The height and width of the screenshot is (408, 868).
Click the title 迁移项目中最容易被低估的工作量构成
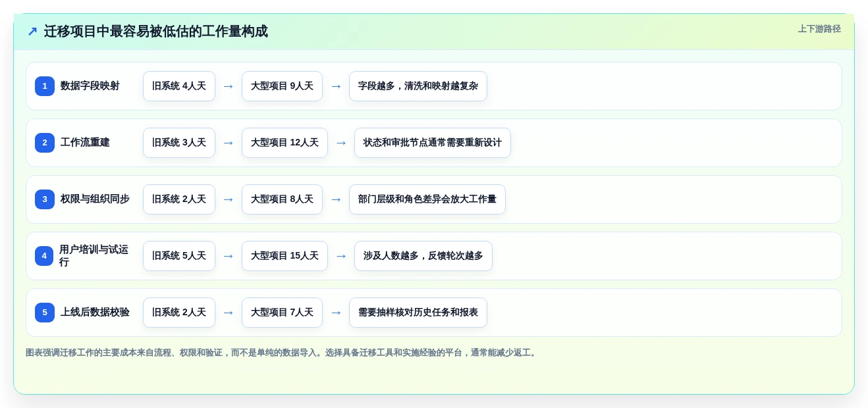(x=156, y=32)
